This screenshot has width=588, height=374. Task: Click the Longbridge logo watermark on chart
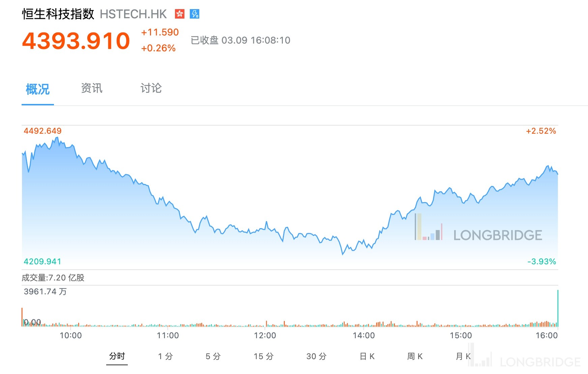[x=479, y=228]
